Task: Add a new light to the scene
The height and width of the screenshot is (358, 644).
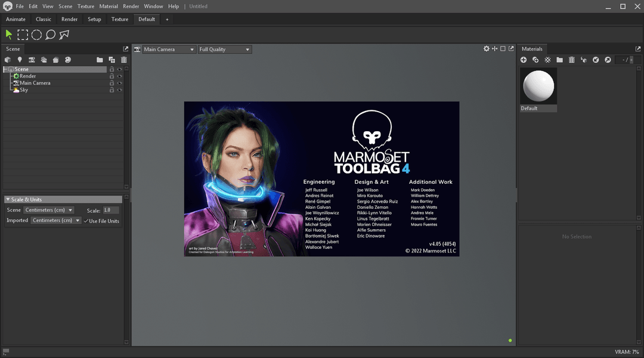Action: tap(20, 60)
